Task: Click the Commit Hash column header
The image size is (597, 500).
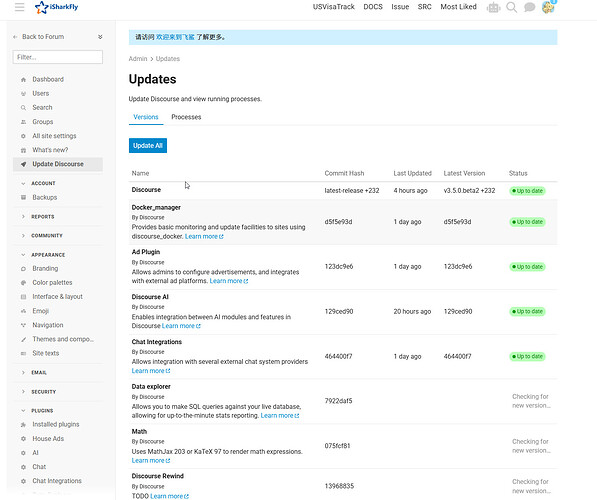Action: pos(344,173)
